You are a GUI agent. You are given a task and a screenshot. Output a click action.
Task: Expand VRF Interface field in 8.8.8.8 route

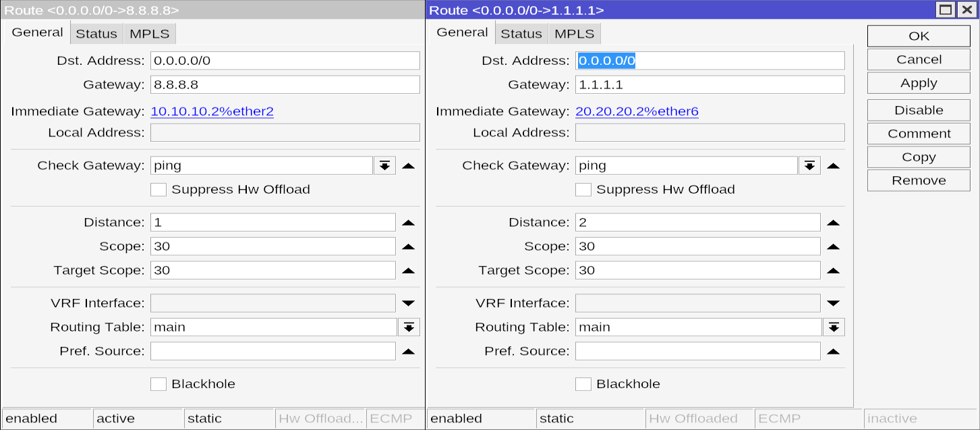click(408, 303)
